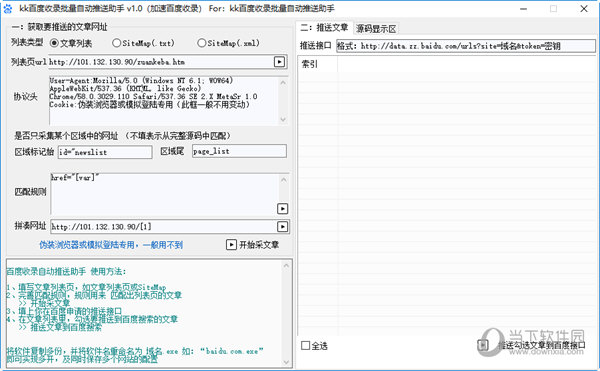Screen dimensions: 600x371
Task: Switch to the 推送文章 tab
Action: click(x=325, y=28)
